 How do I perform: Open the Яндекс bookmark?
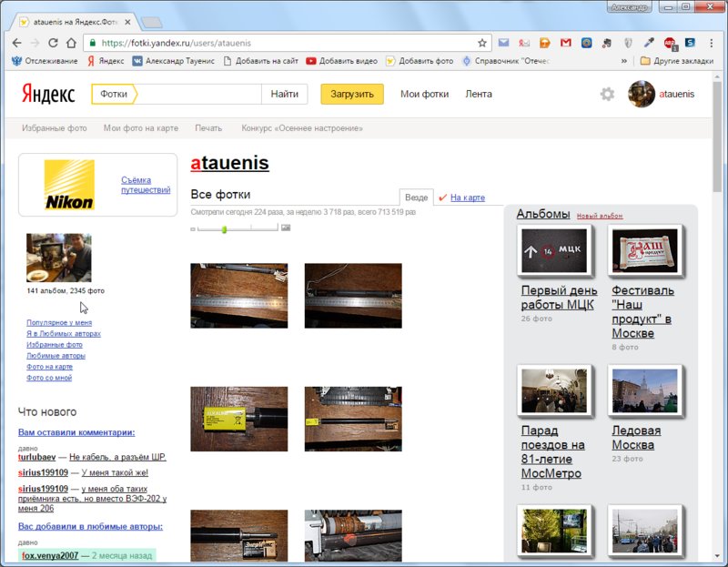pos(106,61)
